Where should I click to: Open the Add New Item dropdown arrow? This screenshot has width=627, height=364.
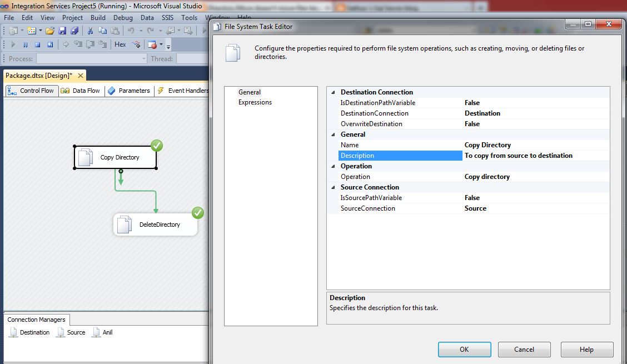point(41,31)
